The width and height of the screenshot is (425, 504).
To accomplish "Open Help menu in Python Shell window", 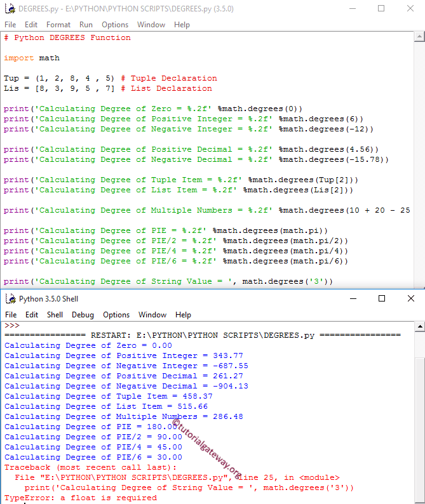I will [183, 315].
